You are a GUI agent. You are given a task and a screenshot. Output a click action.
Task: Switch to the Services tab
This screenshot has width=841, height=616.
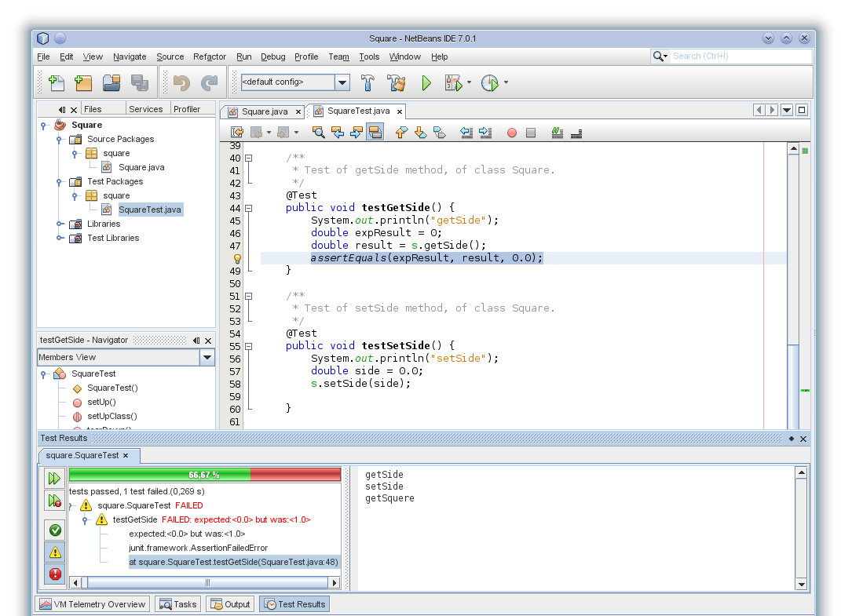(x=146, y=109)
